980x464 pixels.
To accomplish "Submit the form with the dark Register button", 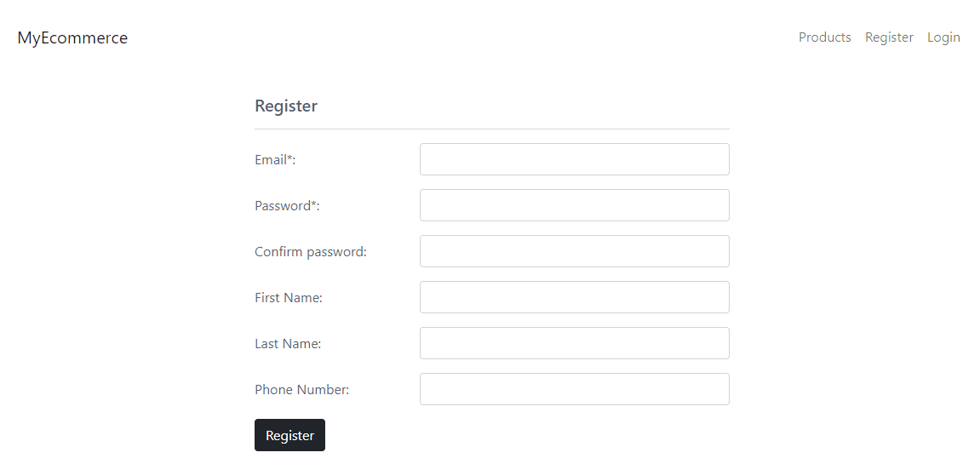I will tap(289, 435).
